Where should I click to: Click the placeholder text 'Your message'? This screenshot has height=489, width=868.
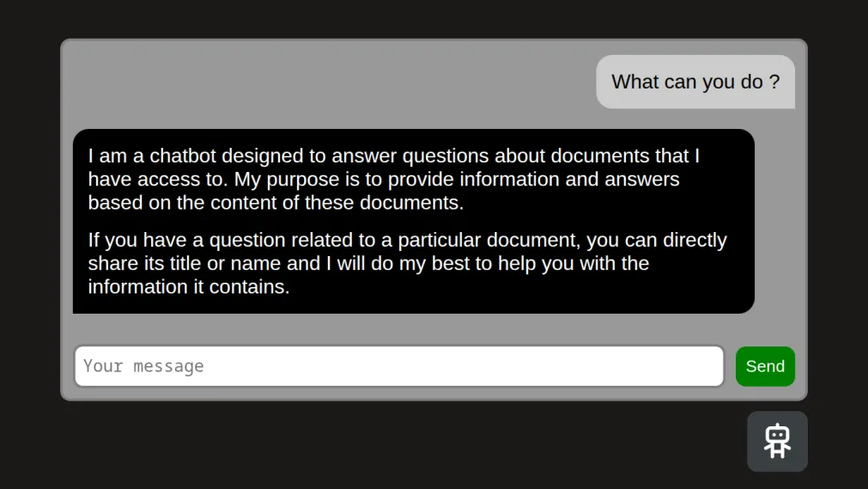point(143,366)
